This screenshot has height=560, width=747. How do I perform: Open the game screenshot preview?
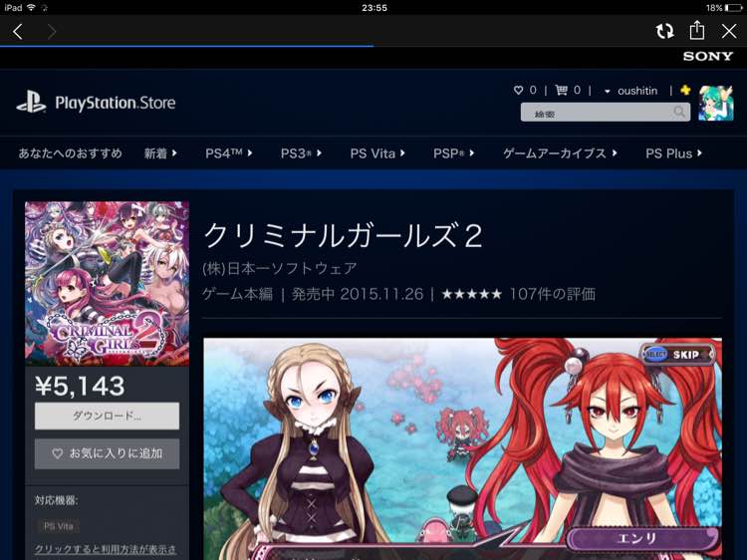(462, 449)
